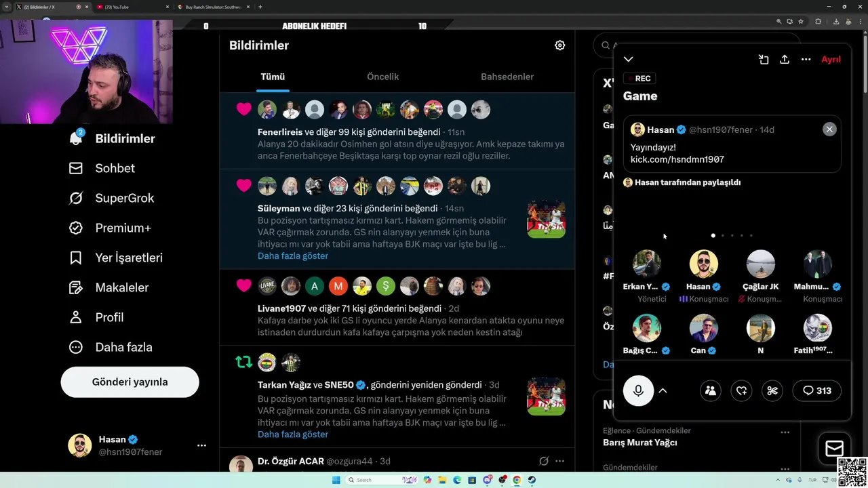
Task: Open Yer İşaretleri bookmark icon
Action: [76, 258]
